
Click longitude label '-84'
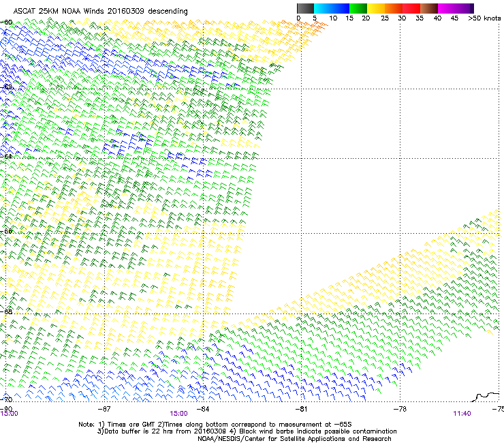click(203, 408)
